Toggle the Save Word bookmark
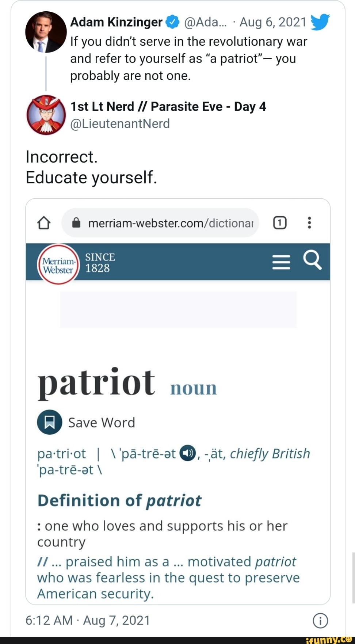This screenshot has height=644, width=355. (x=50, y=422)
